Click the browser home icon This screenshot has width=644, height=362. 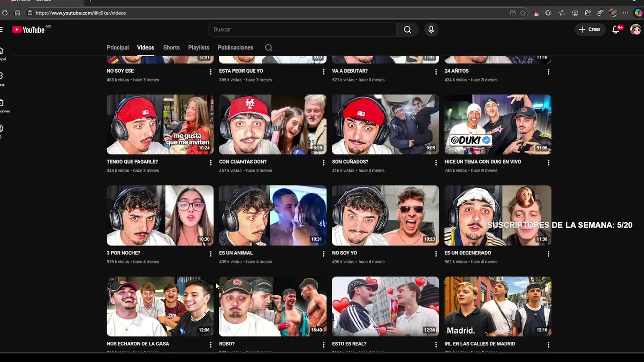tap(17, 13)
